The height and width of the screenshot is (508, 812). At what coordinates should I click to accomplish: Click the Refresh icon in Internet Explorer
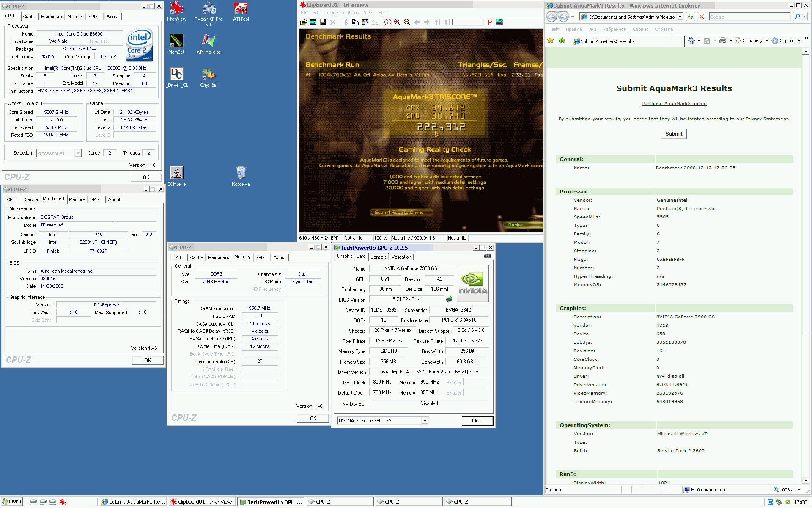click(691, 17)
